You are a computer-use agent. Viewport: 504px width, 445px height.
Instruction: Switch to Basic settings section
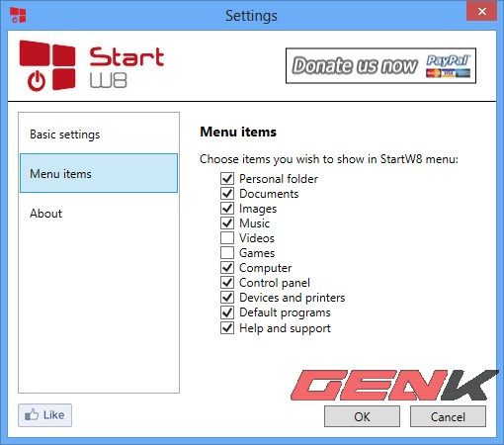click(99, 134)
